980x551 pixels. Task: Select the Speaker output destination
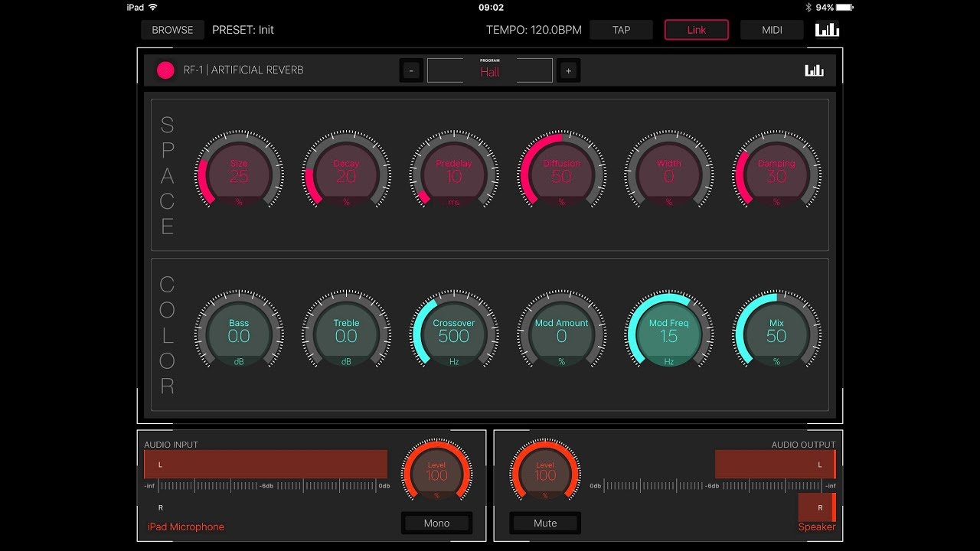pyautogui.click(x=817, y=527)
